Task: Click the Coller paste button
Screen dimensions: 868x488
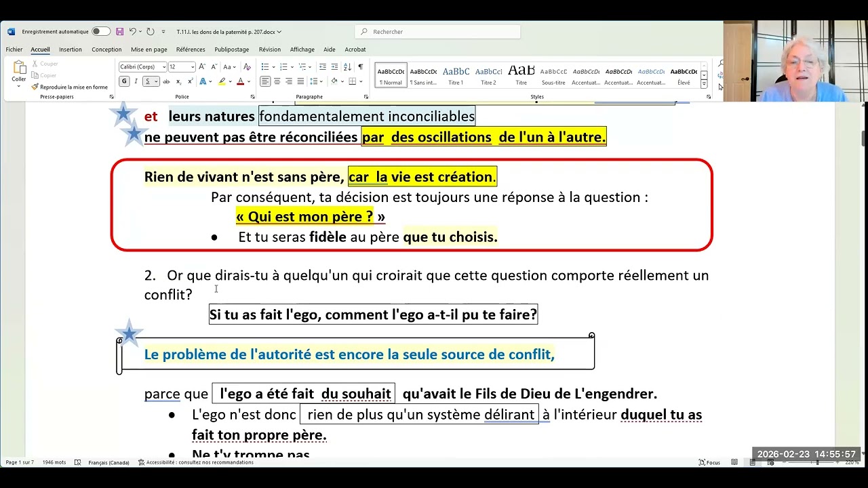Action: point(19,73)
